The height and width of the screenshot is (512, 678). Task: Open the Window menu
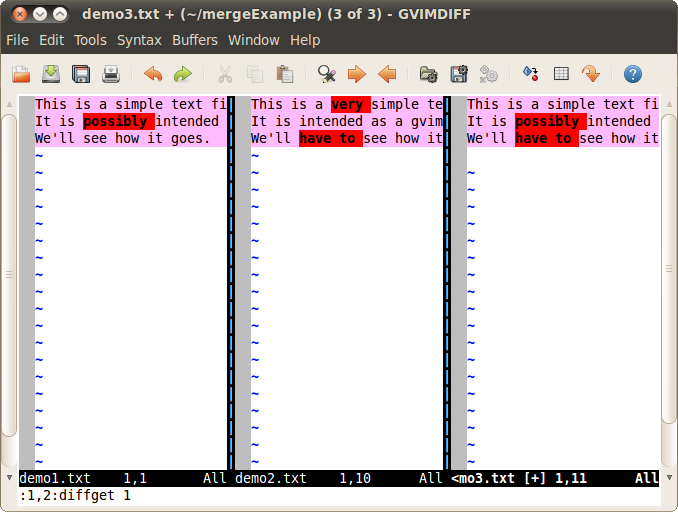(x=254, y=40)
